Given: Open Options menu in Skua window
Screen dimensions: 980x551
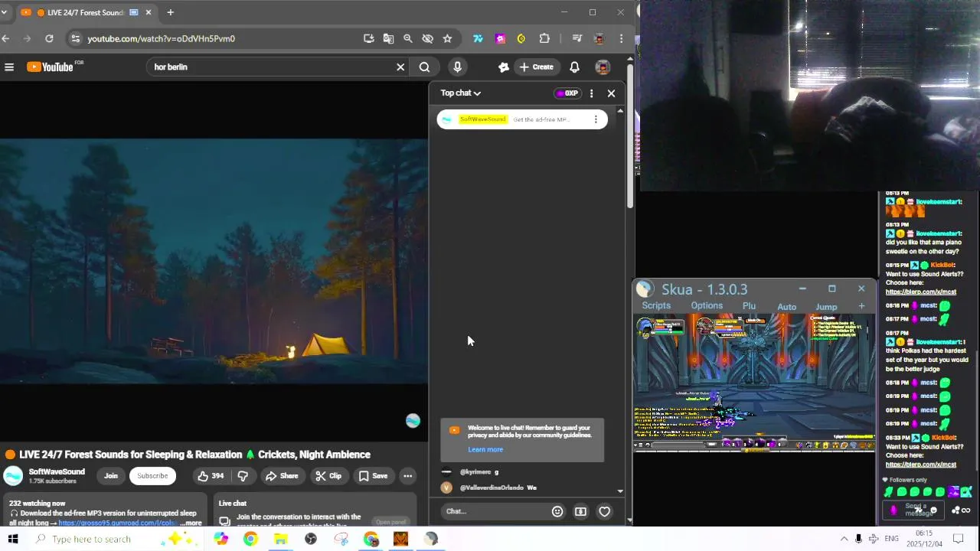Looking at the screenshot, I should click(x=707, y=305).
